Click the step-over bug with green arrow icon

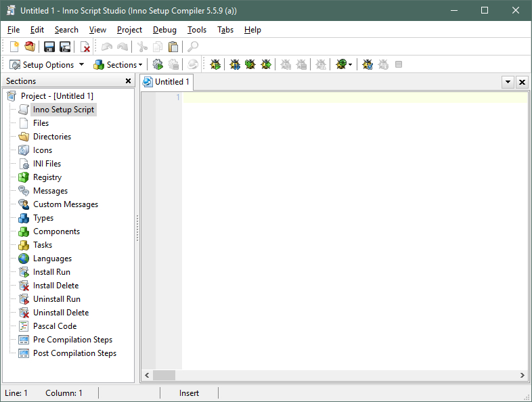pyautogui.click(x=266, y=64)
